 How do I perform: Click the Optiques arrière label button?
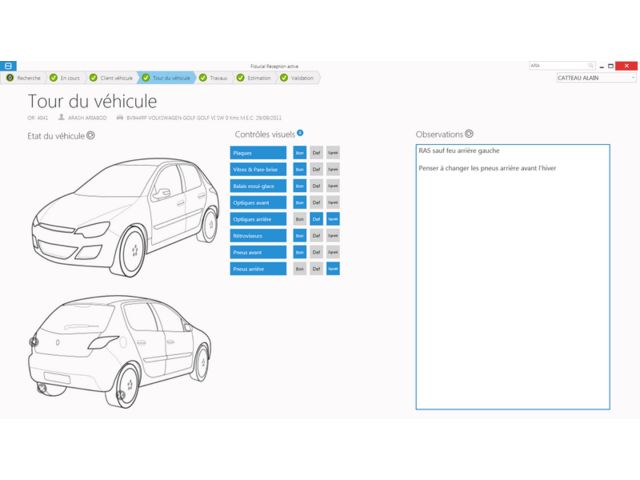(258, 219)
